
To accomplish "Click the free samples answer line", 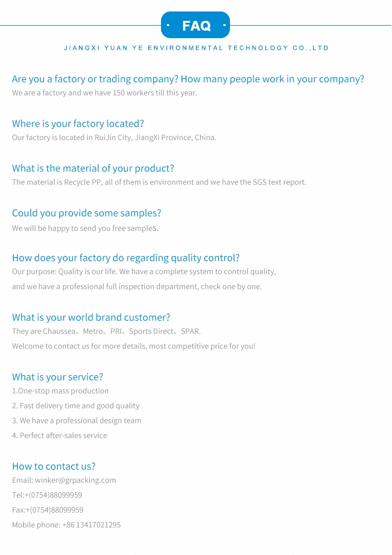I will [85, 228].
